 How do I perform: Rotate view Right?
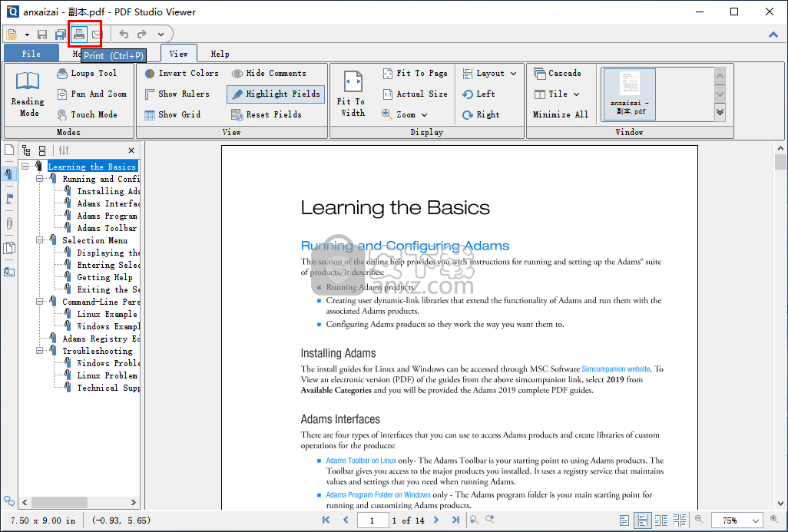tap(481, 114)
